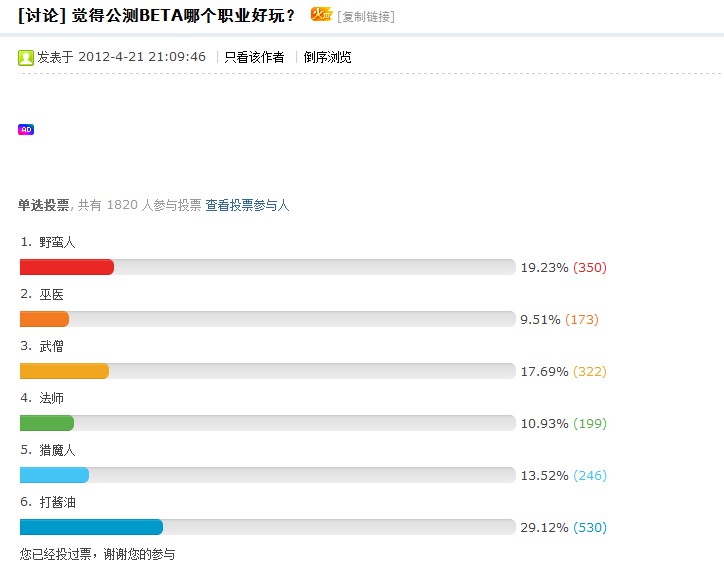Click the orange 巫医 poll bar
This screenshot has height=580, width=724.
(x=44, y=319)
